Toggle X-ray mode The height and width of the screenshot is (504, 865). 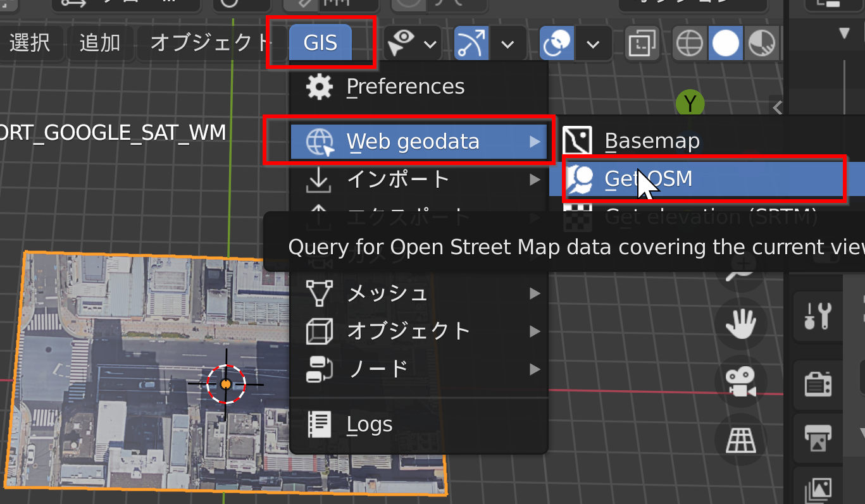[x=642, y=43]
